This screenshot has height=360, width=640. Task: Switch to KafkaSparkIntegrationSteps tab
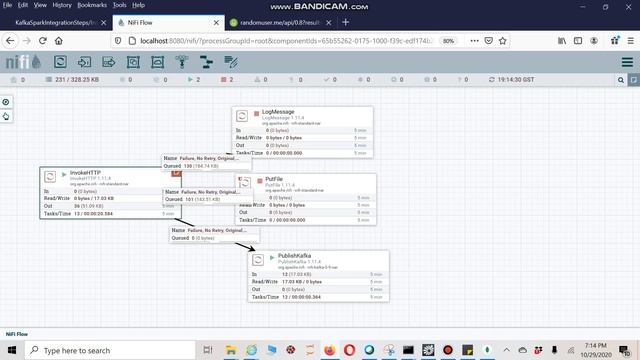(x=55, y=22)
